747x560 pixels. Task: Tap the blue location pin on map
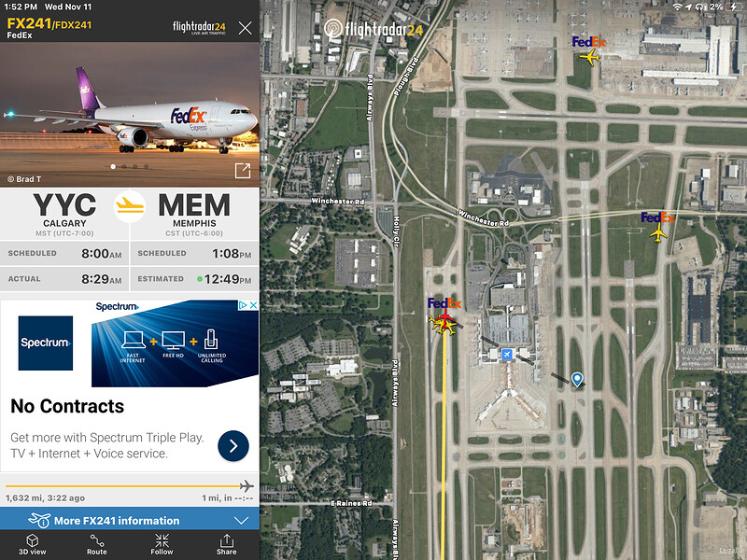click(577, 379)
